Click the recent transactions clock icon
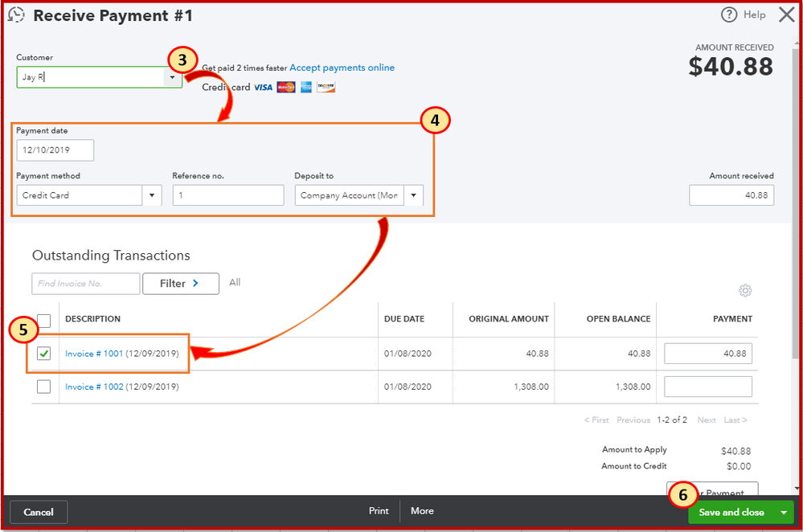 point(16,14)
